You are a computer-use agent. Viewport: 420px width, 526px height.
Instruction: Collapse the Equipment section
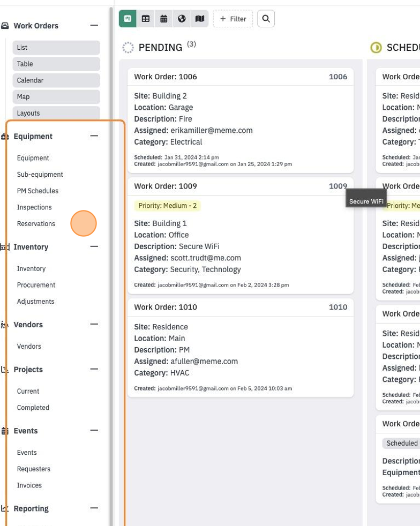(94, 136)
